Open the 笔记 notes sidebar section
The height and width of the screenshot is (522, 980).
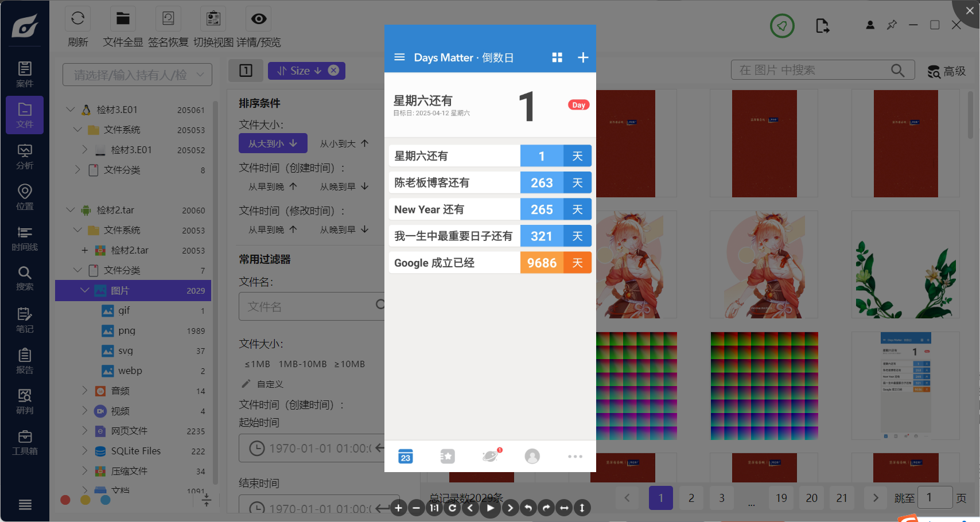tap(25, 320)
